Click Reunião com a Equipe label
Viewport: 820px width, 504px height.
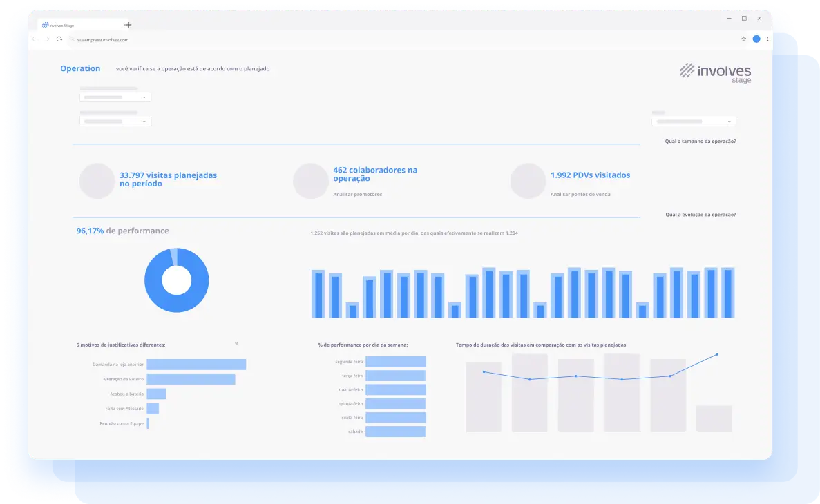click(x=122, y=423)
